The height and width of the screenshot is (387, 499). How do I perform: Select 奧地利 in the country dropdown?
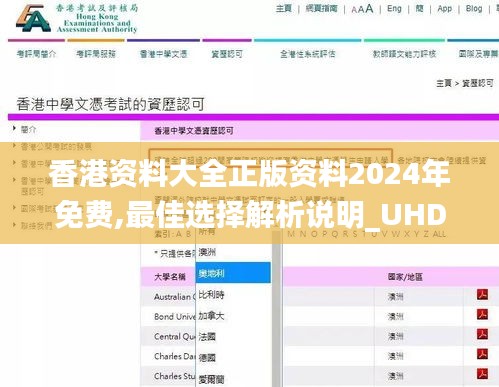point(233,273)
